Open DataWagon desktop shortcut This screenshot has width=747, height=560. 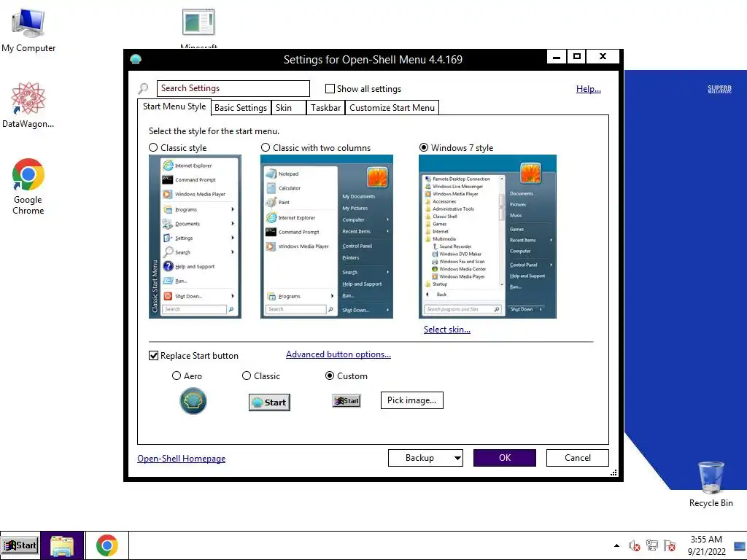pos(28,105)
